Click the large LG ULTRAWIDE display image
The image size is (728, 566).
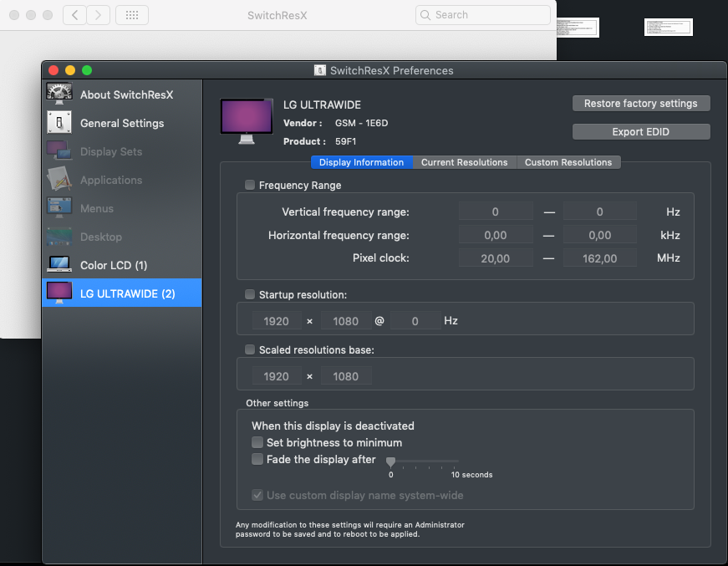pos(247,121)
